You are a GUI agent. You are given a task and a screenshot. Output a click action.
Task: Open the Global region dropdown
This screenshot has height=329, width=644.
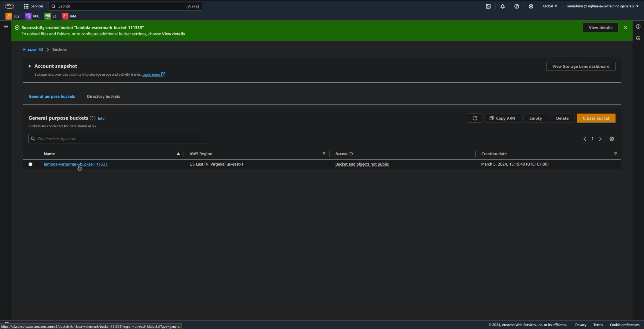click(550, 6)
